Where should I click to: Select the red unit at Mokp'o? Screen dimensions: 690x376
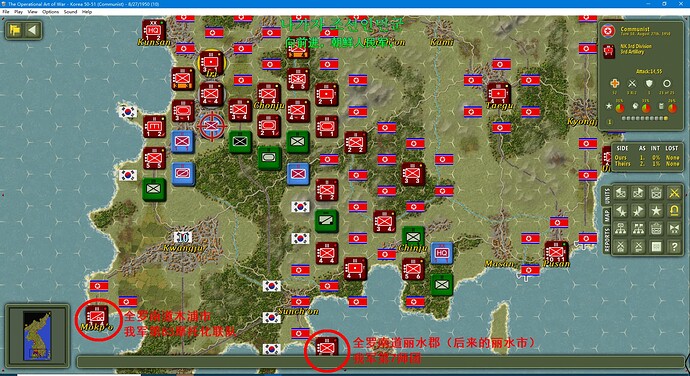(x=96, y=316)
